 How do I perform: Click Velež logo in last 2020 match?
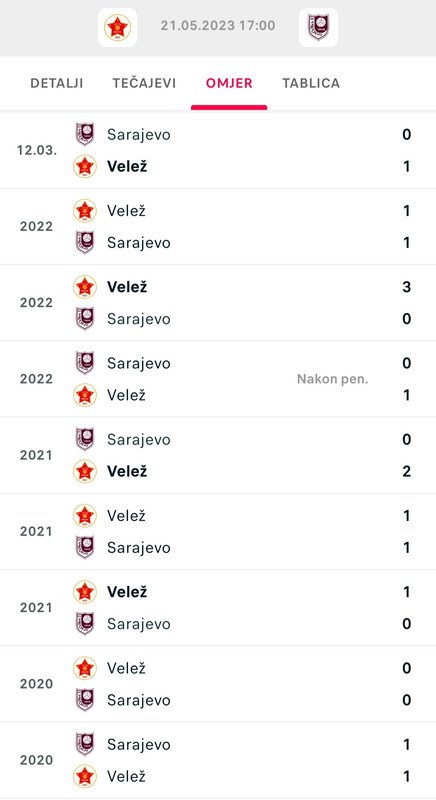coord(85,776)
